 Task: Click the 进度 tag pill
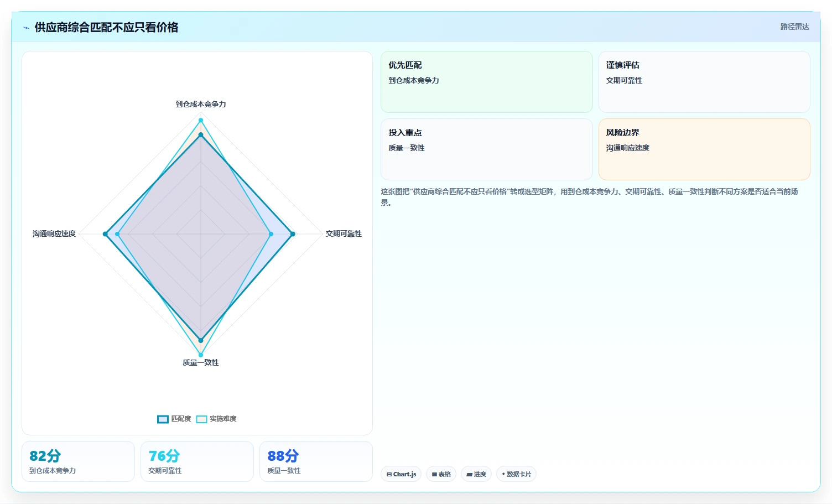coord(476,474)
